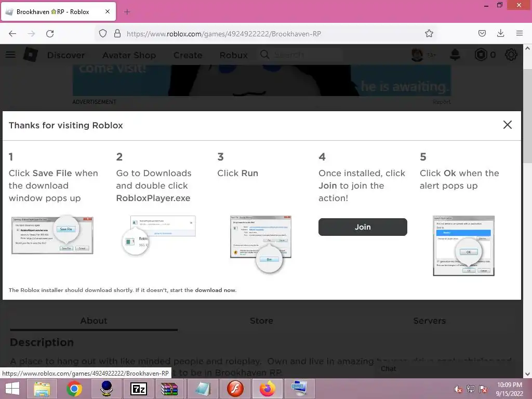The width and height of the screenshot is (532, 399).
Task: Click the scrollbar down arrow
Action: click(527, 374)
